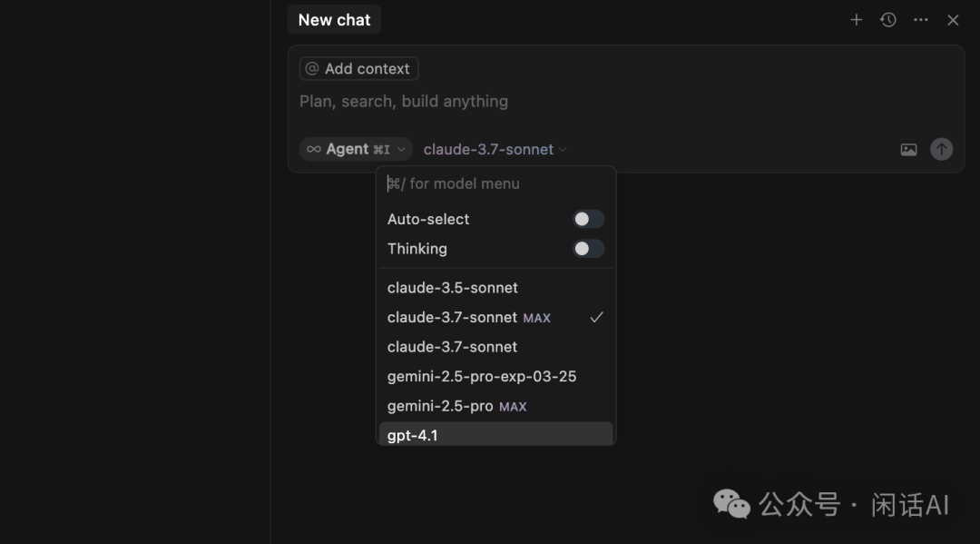Screen dimensions: 980x544
Task: Click the @ symbol in Add context
Action: (x=312, y=69)
